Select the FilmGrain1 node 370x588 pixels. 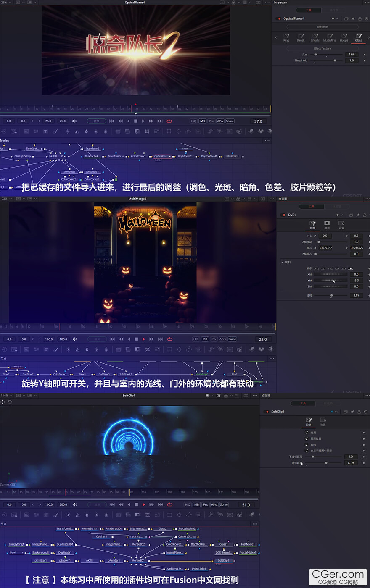click(233, 156)
